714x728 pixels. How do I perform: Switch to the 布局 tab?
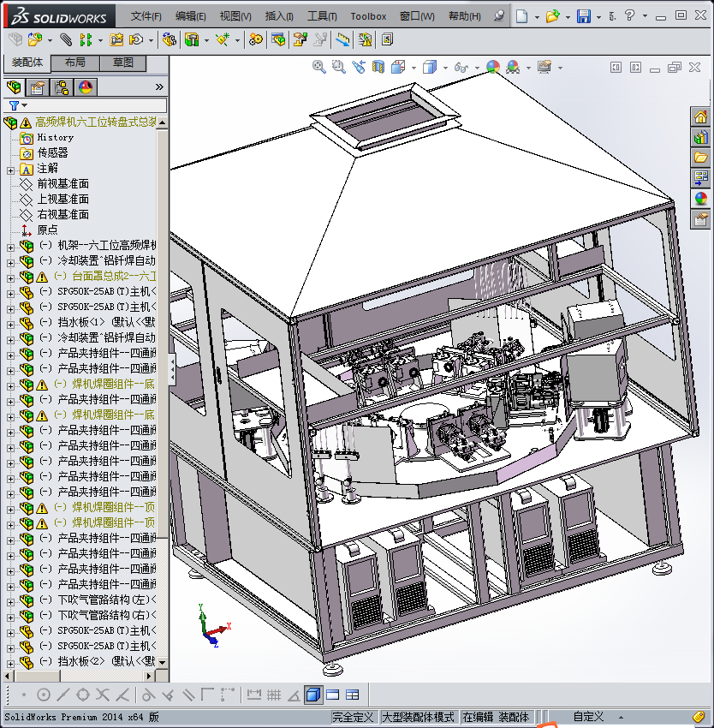click(74, 63)
